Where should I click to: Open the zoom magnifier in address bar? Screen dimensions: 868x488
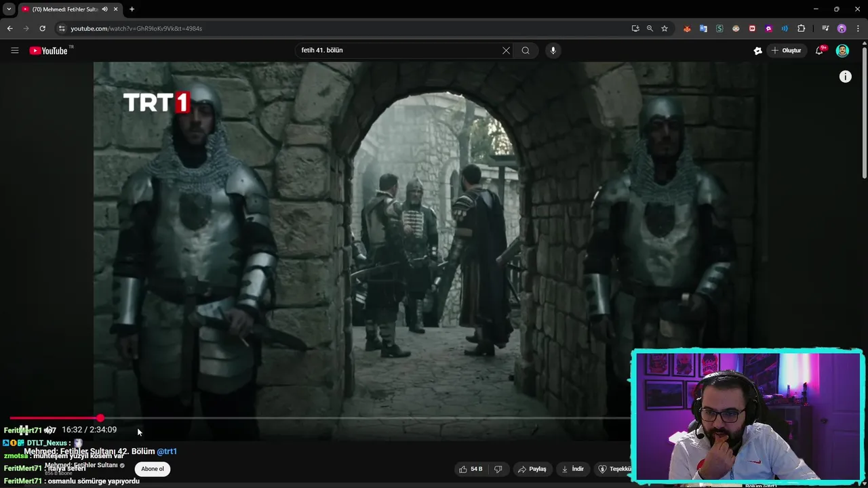point(650,28)
